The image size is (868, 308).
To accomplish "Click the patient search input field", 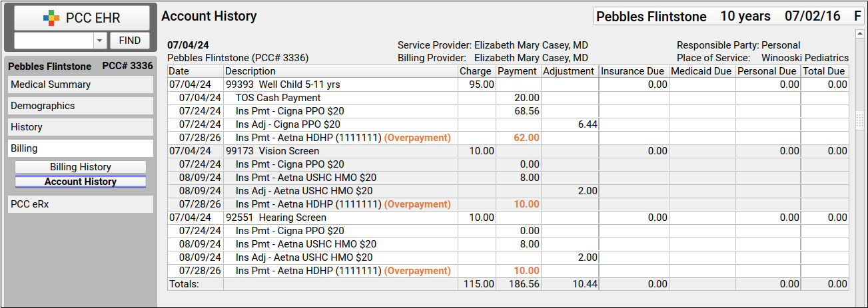I will coord(54,41).
